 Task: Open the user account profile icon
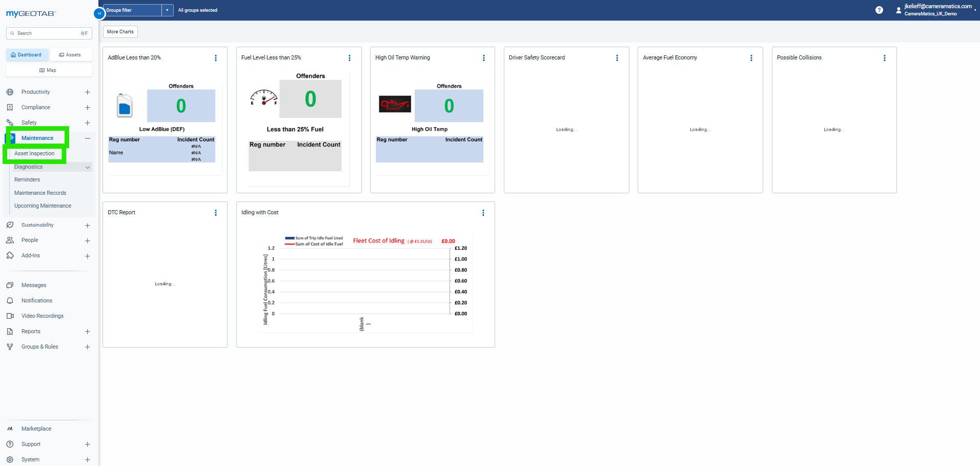[x=898, y=10]
